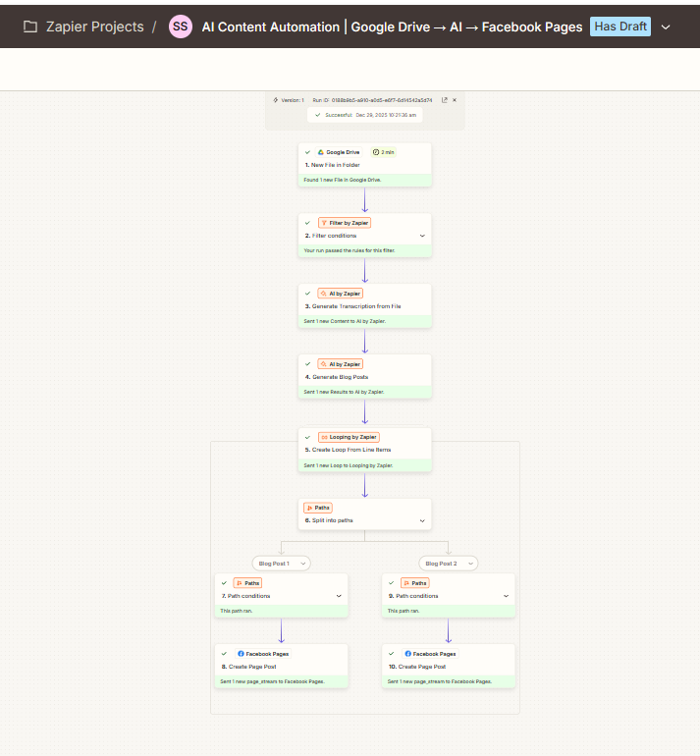Open step 3 Generate Transcription from File
700x756 pixels.
(352, 306)
